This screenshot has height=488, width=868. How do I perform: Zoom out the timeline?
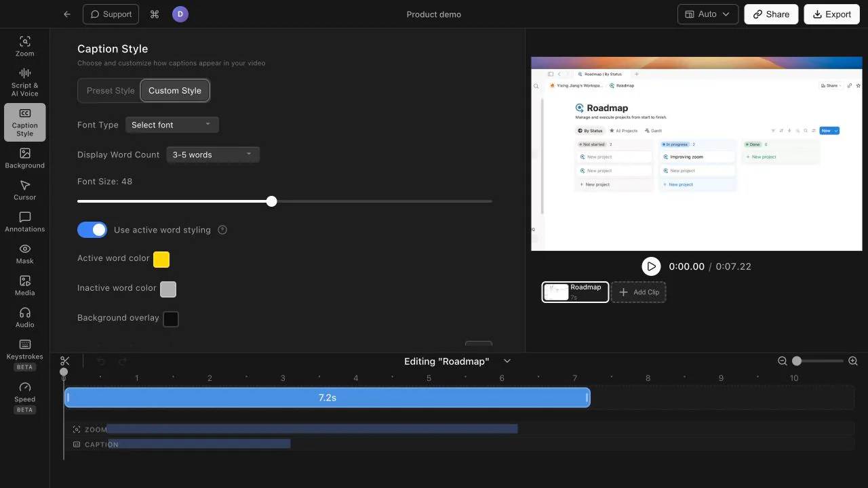[x=783, y=361]
